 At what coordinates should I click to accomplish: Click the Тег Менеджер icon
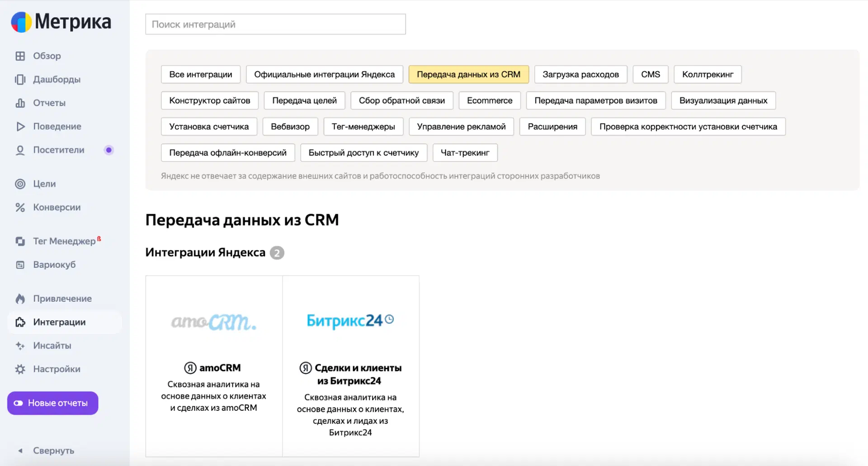coord(20,241)
